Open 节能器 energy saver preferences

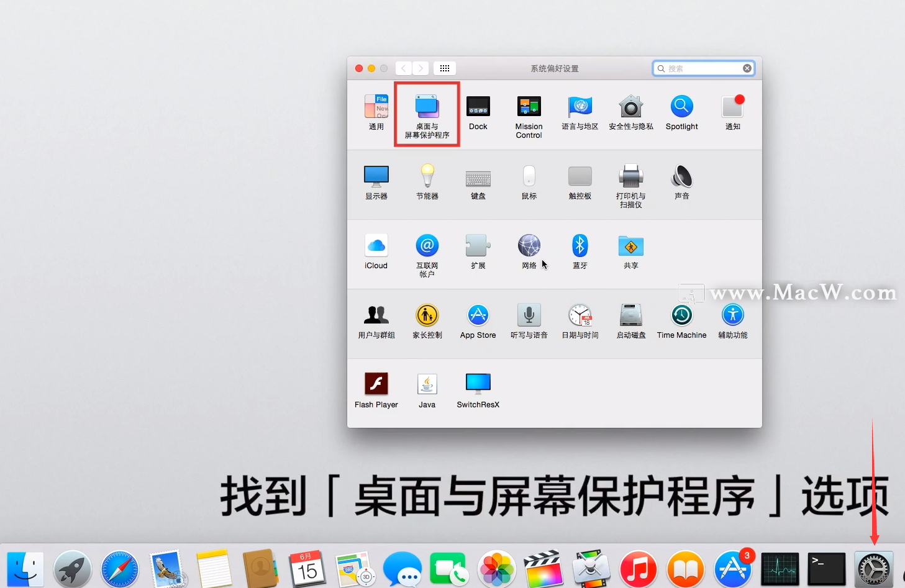[427, 181]
